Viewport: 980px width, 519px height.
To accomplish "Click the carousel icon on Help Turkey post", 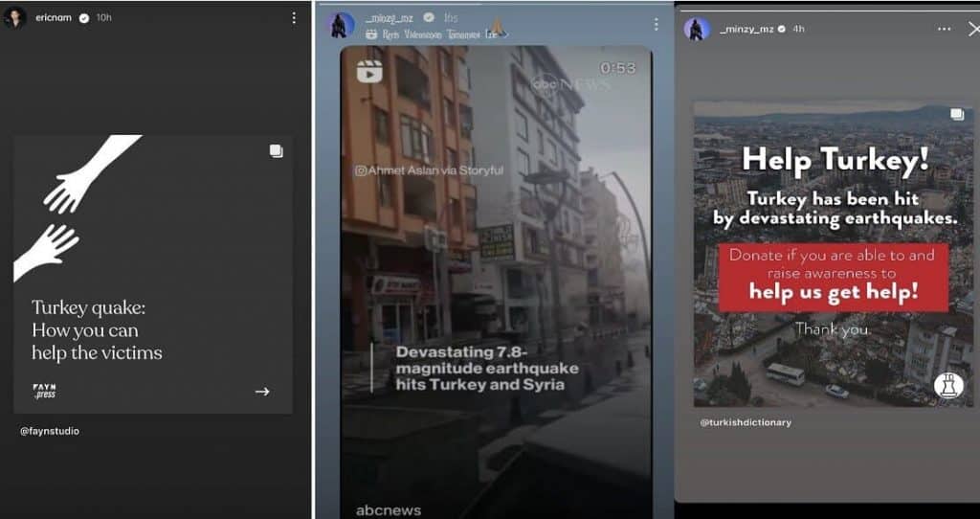I will click(x=956, y=115).
